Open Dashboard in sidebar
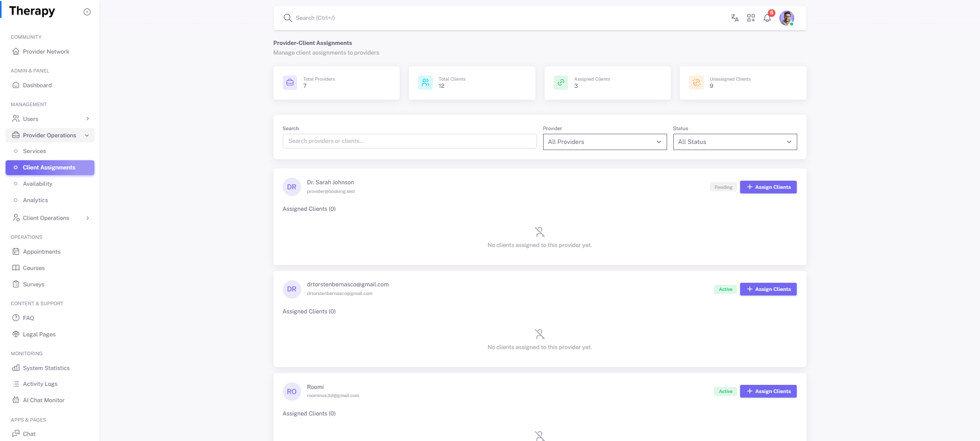 (x=50, y=85)
